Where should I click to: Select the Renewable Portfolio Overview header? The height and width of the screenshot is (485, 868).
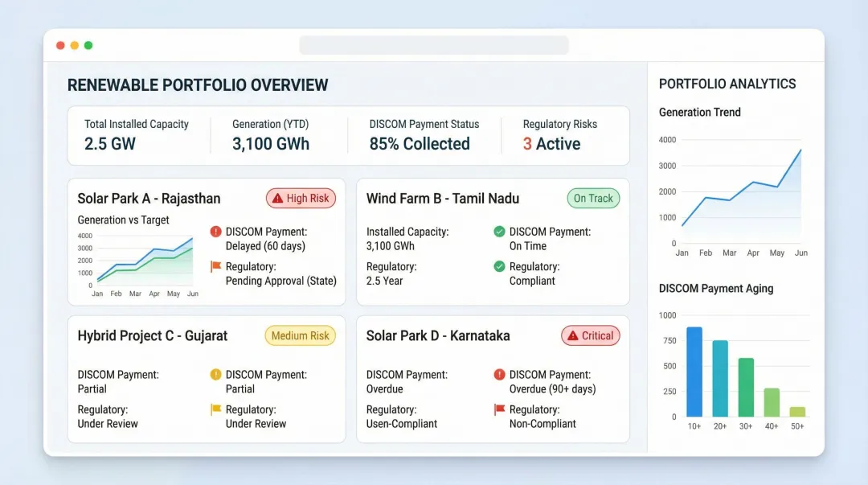point(199,84)
